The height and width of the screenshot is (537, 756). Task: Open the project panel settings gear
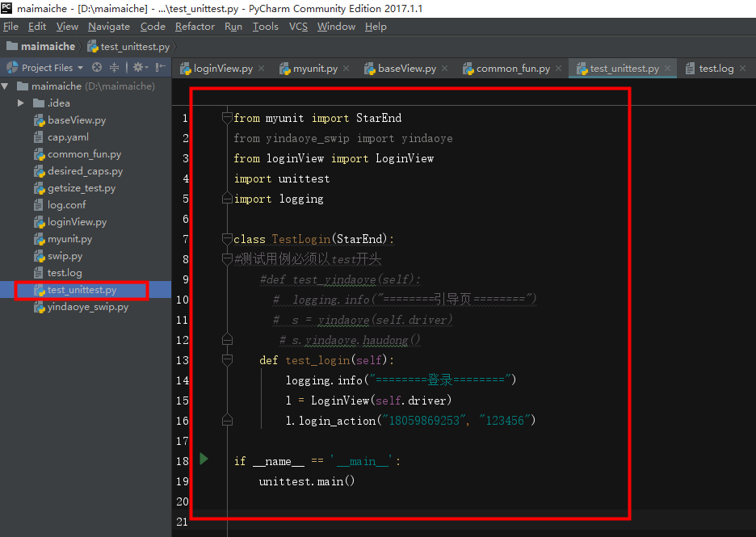140,68
